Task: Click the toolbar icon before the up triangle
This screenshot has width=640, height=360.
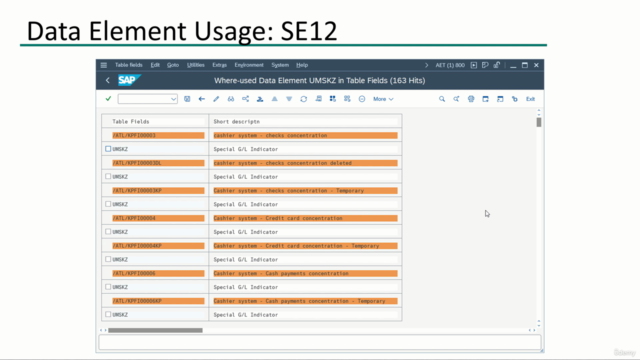Action: [260, 99]
